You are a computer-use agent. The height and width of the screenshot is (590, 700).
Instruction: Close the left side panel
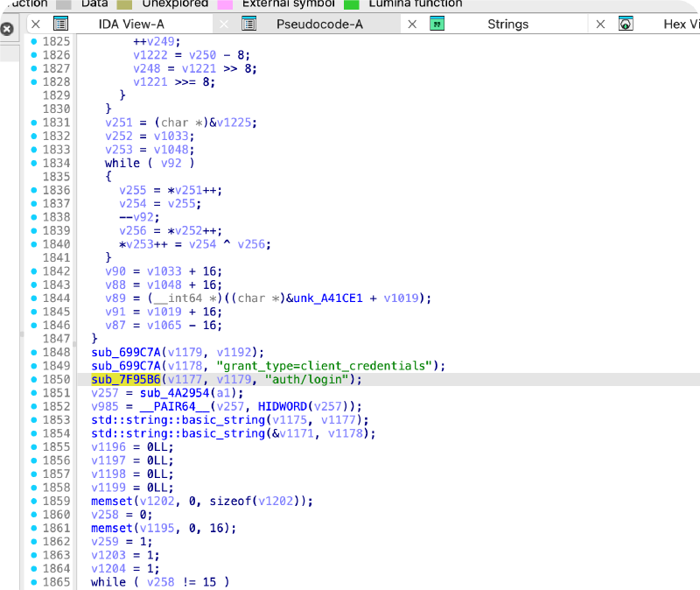pos(7,28)
